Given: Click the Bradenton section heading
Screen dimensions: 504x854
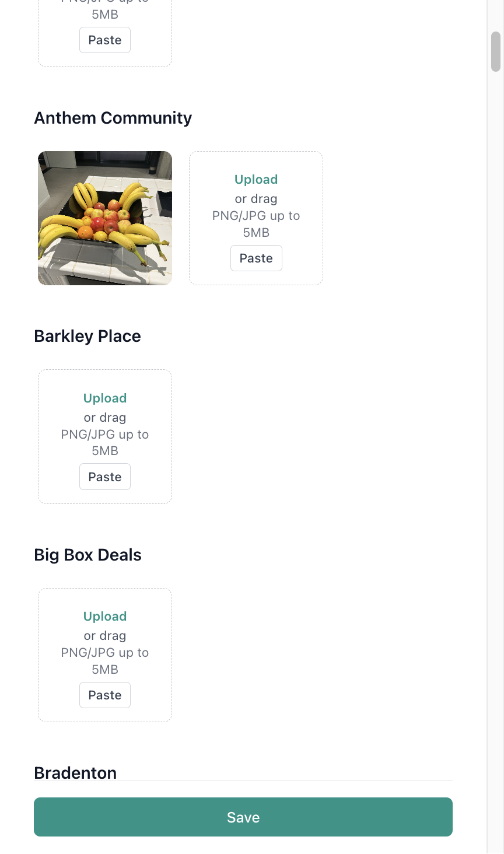Looking at the screenshot, I should (75, 772).
